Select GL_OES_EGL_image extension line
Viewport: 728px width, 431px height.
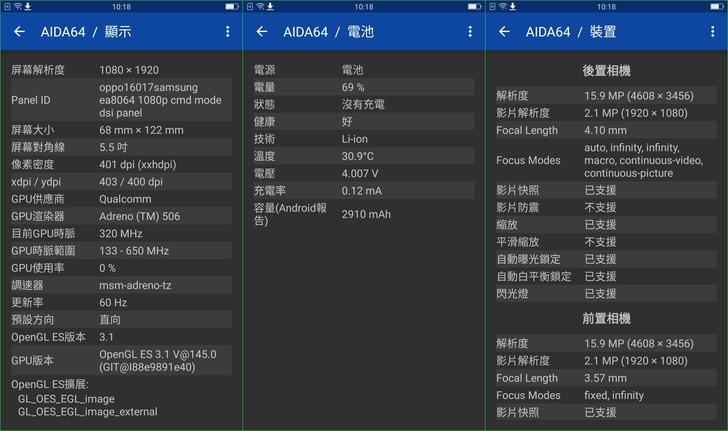pyautogui.click(x=66, y=399)
